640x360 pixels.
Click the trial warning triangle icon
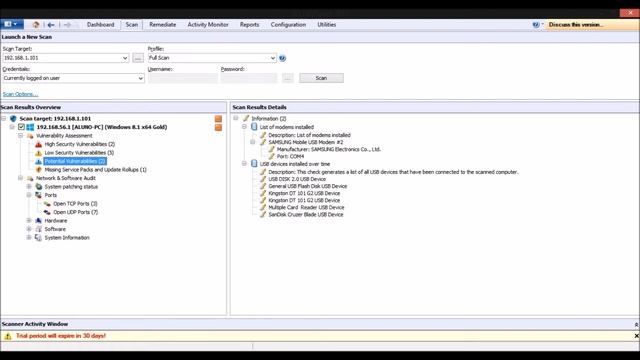[8, 336]
